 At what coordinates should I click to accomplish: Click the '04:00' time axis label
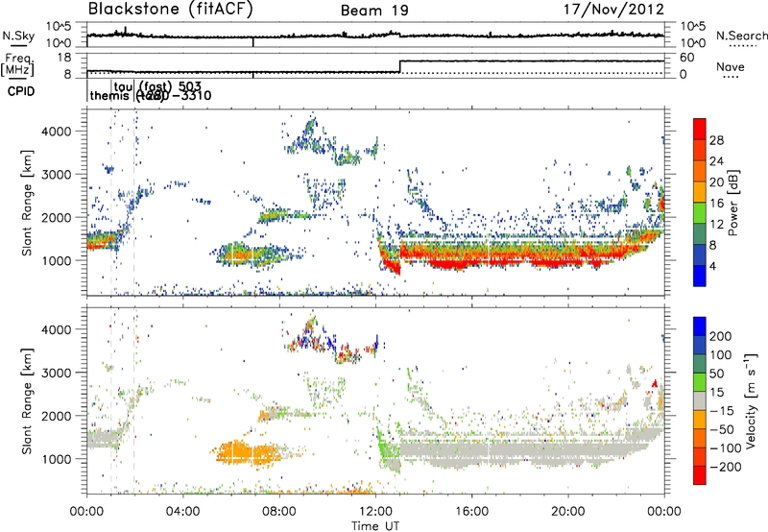point(183,512)
